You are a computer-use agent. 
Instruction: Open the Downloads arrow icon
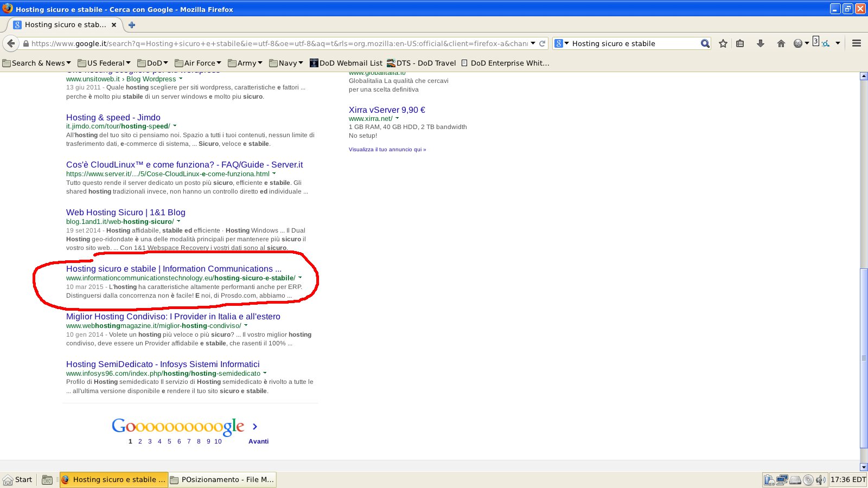point(760,43)
